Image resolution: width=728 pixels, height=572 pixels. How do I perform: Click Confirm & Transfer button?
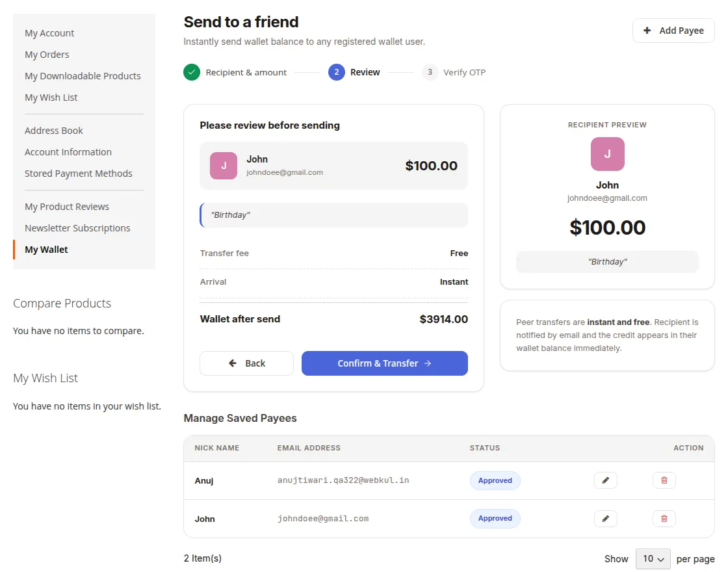[384, 363]
